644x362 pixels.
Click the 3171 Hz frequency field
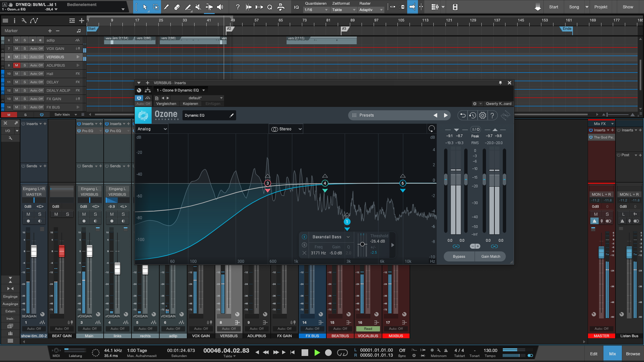(318, 253)
